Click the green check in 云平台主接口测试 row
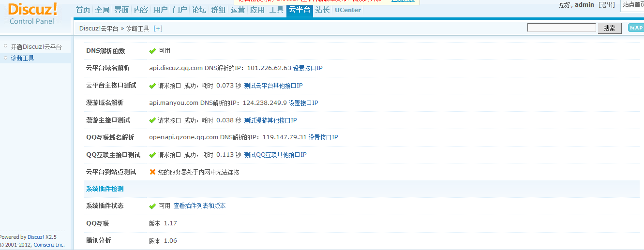The height and width of the screenshot is (250, 644). point(152,86)
